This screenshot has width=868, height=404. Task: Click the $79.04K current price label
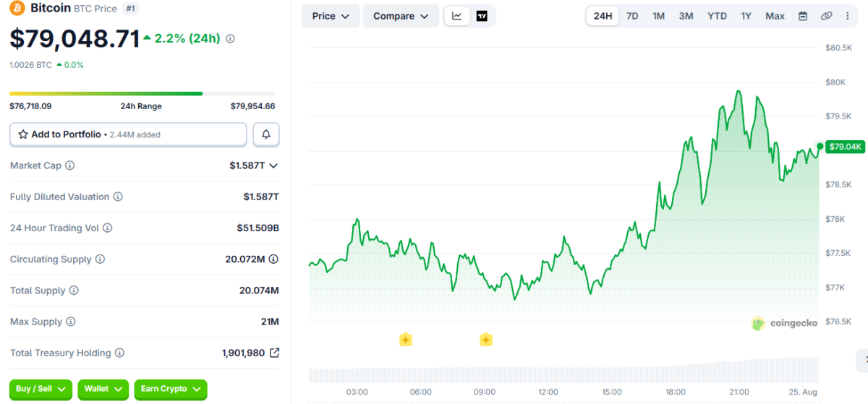(x=845, y=147)
